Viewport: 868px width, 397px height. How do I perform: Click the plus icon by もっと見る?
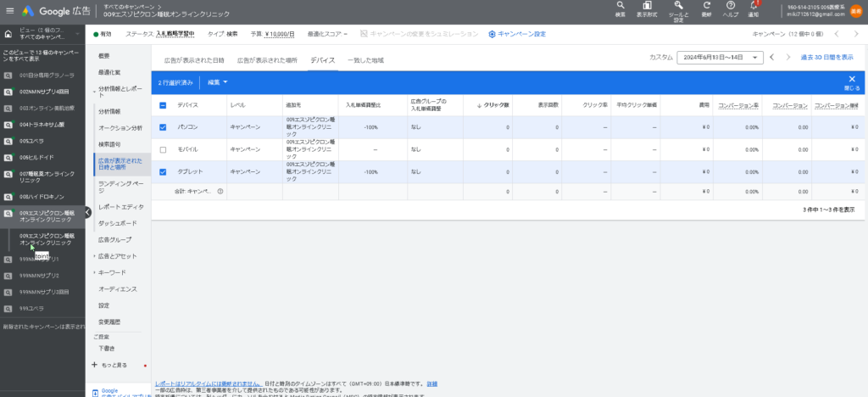tap(94, 365)
